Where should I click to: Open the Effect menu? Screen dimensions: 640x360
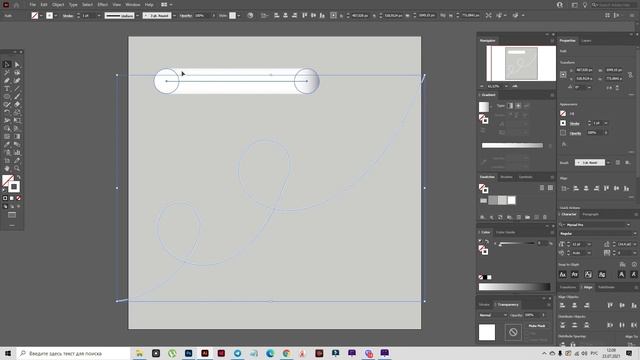pos(102,4)
